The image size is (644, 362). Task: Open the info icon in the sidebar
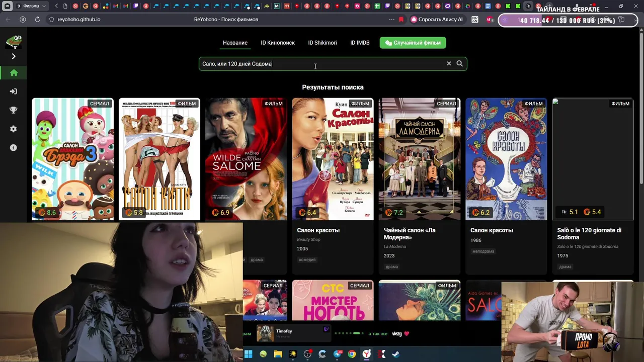(14, 147)
